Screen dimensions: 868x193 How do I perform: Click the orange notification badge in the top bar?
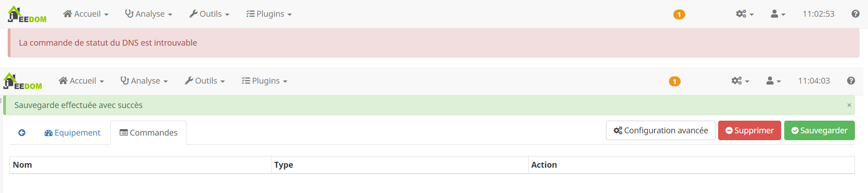(x=679, y=14)
